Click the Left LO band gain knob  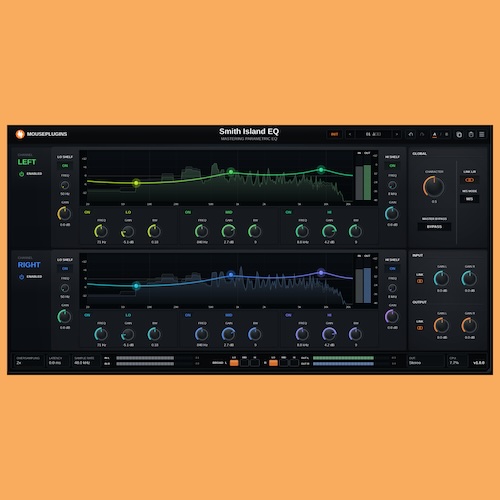(x=128, y=231)
